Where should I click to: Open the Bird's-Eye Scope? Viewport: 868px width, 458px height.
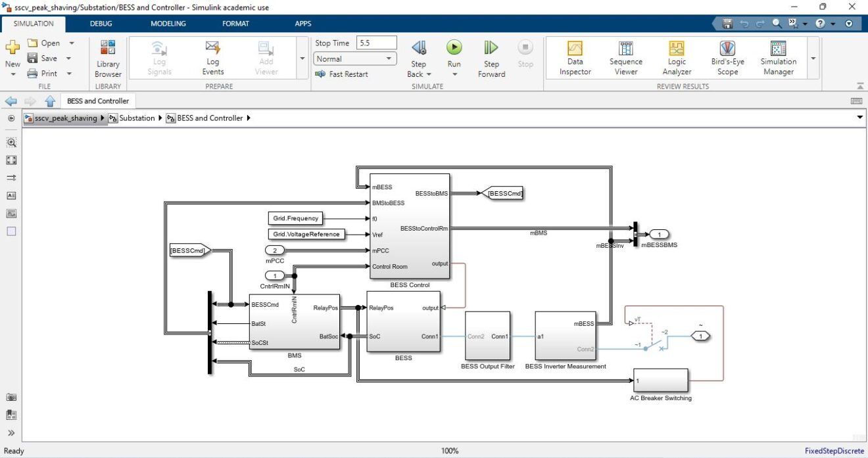727,58
